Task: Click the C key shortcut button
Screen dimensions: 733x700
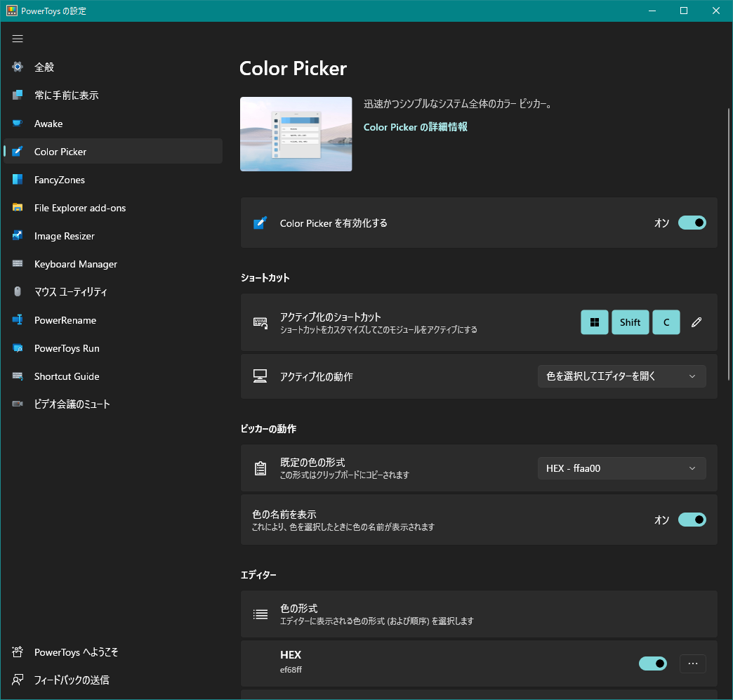Action: [x=666, y=322]
